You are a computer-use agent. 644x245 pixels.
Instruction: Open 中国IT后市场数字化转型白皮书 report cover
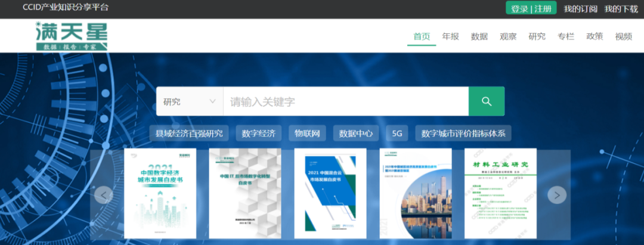coord(245,193)
